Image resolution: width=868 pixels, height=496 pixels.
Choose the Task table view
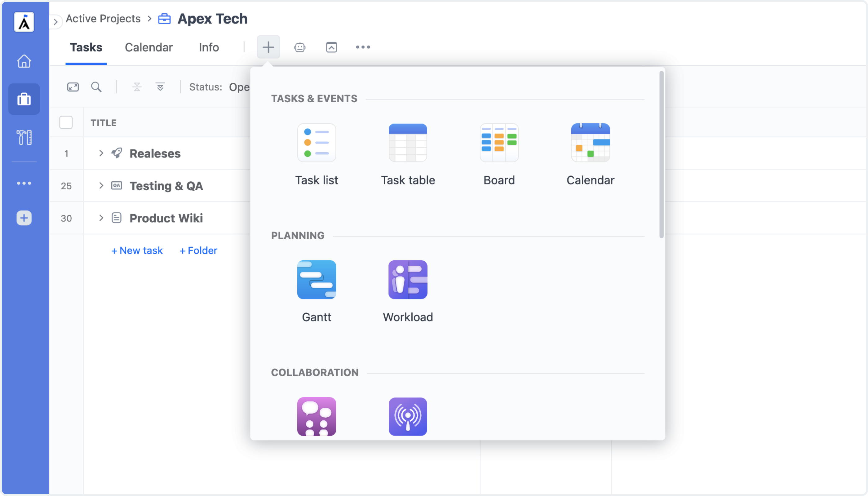(x=408, y=155)
